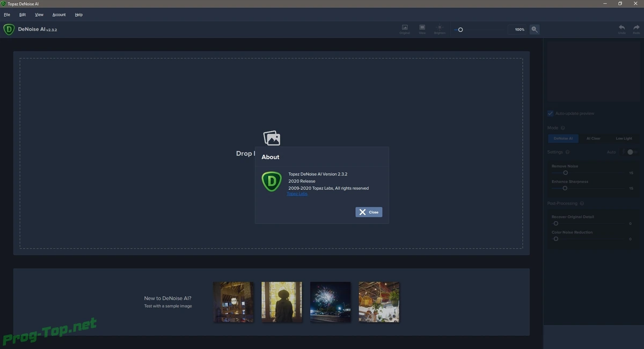The image size is (644, 349).
Task: Click the zoom magnifier icon
Action: 535,30
